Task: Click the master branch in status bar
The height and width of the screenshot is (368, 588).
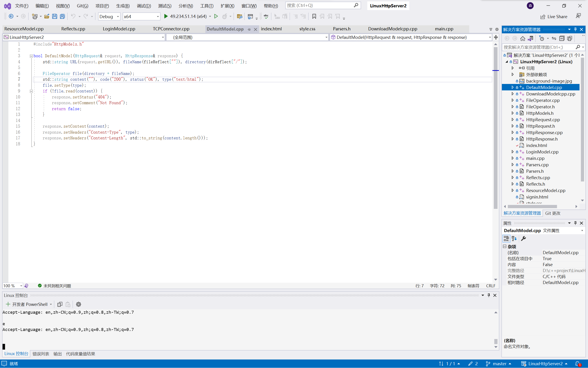Action: pos(499,364)
